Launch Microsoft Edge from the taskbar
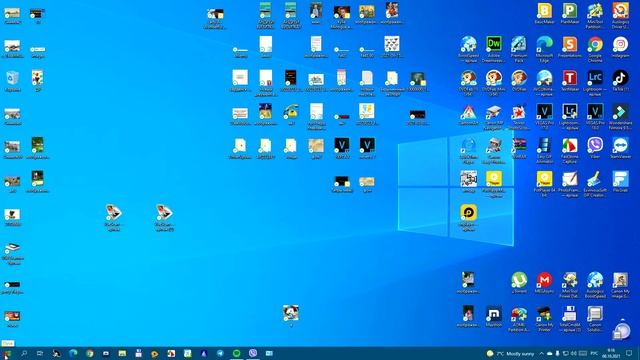640x360 pixels. 73,353
